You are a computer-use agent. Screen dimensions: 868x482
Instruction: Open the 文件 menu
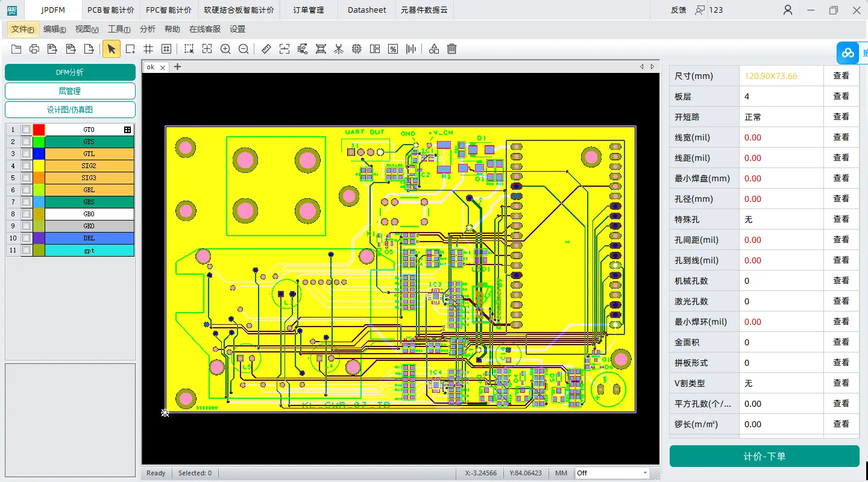click(23, 29)
